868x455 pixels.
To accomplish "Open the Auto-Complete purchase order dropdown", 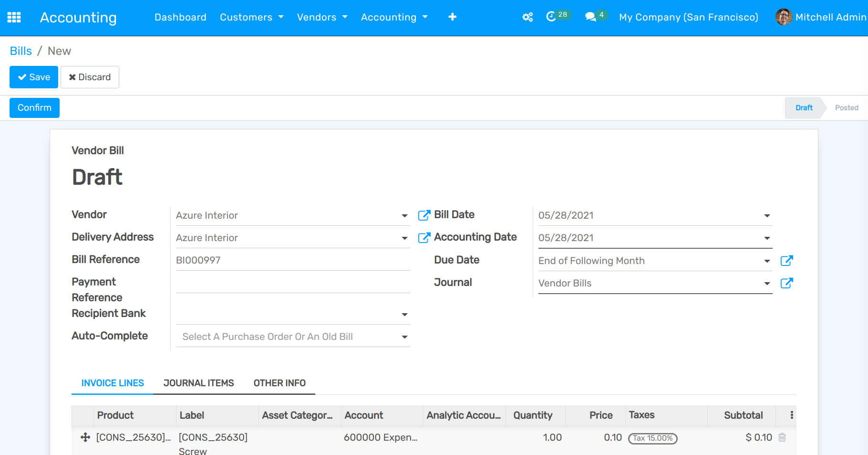I will pyautogui.click(x=404, y=337).
